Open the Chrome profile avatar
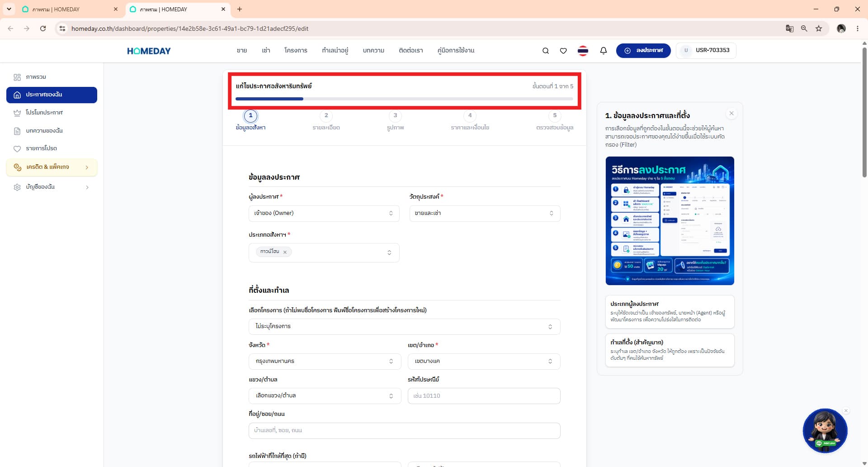The height and width of the screenshot is (467, 868). click(x=841, y=29)
